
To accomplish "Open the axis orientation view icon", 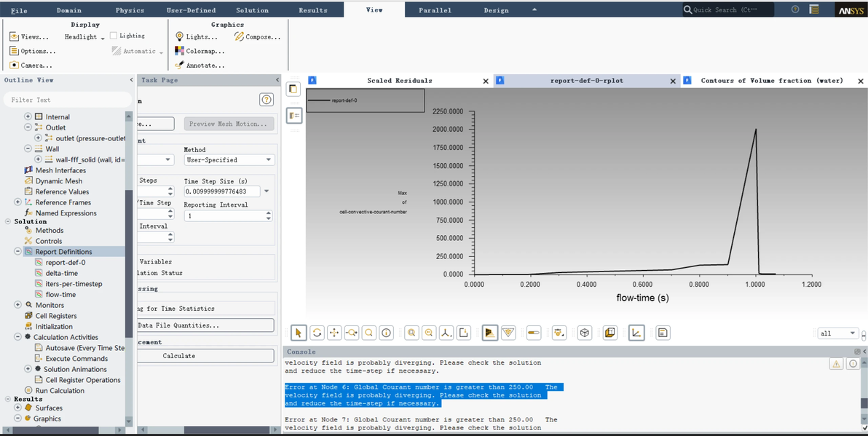I will click(446, 333).
